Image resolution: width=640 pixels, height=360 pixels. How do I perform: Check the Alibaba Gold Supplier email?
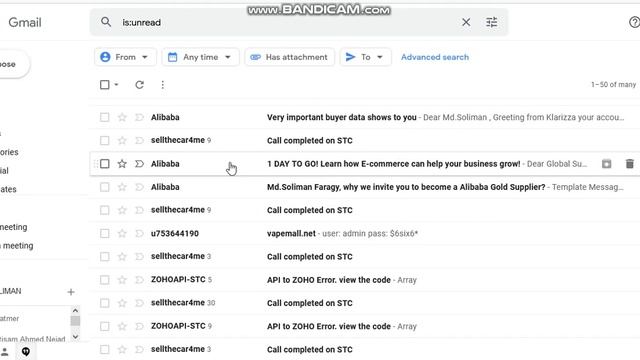tap(104, 187)
